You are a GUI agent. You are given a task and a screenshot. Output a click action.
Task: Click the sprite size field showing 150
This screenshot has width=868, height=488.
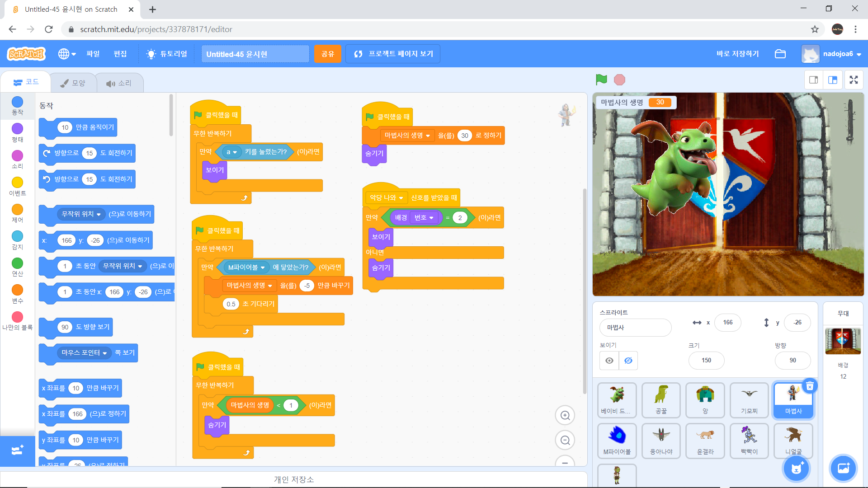706,361
